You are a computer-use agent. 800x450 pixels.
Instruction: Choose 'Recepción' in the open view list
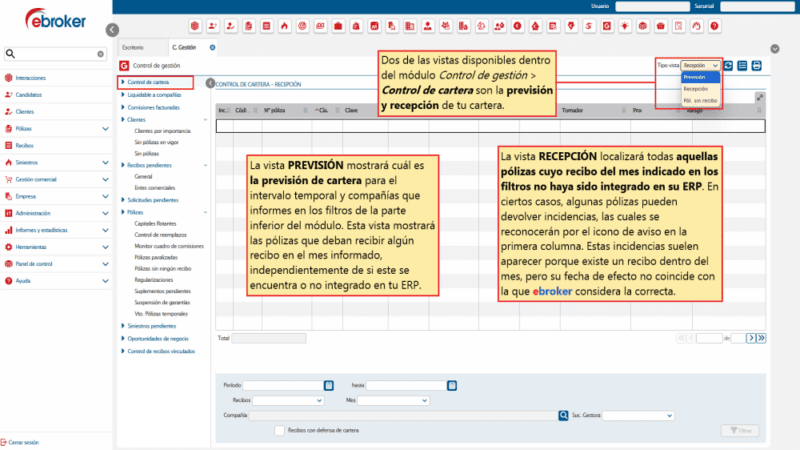pos(700,89)
